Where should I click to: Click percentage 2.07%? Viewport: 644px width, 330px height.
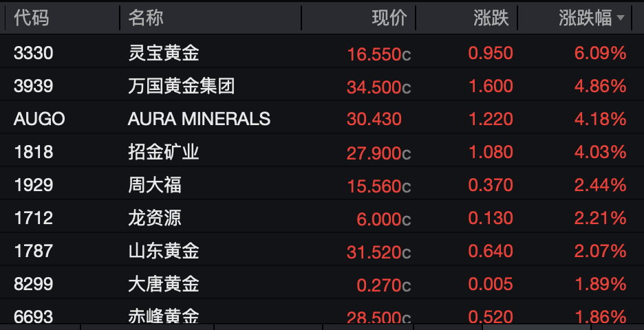(601, 251)
